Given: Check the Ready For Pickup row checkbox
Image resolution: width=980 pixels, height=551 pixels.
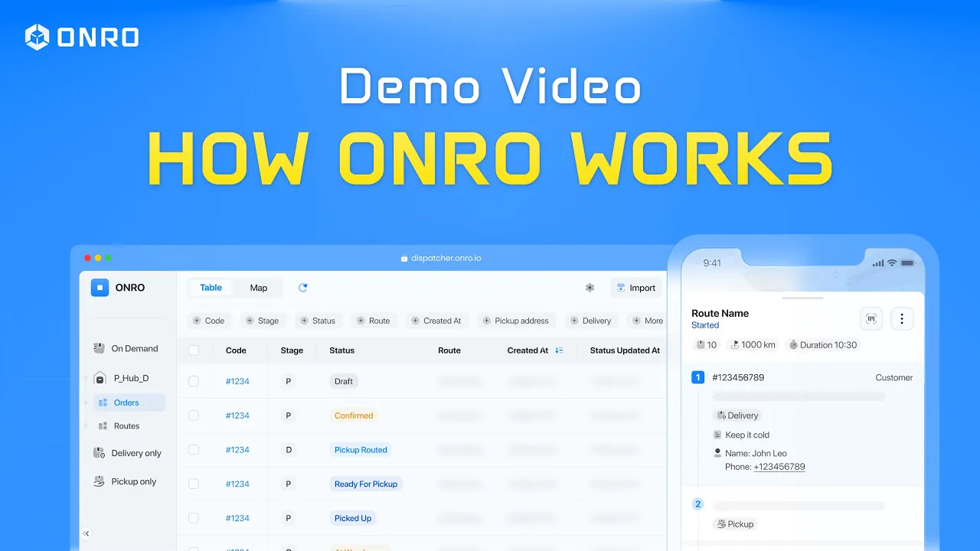Looking at the screenshot, I should pyautogui.click(x=194, y=484).
